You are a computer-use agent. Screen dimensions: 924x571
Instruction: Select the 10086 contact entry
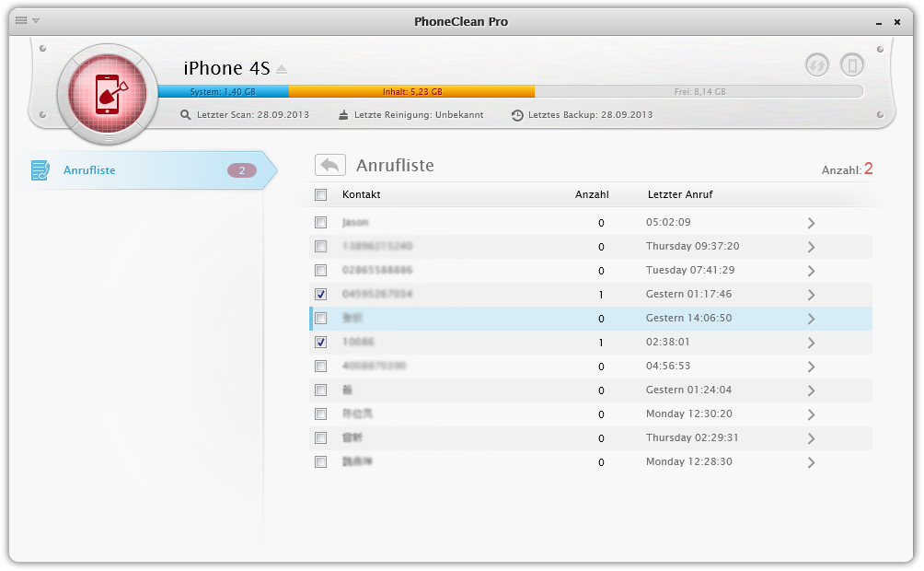tap(358, 342)
